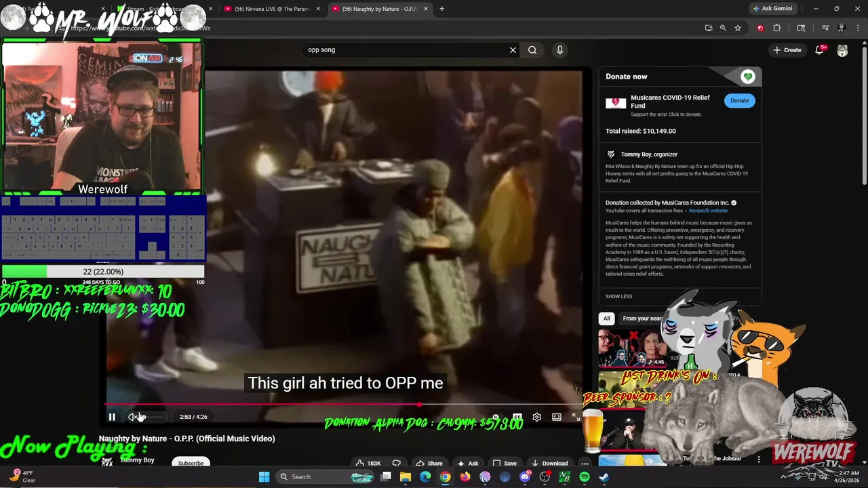This screenshot has width=868, height=488.
Task: Open more actions ellipsis below video
Action: tap(585, 464)
